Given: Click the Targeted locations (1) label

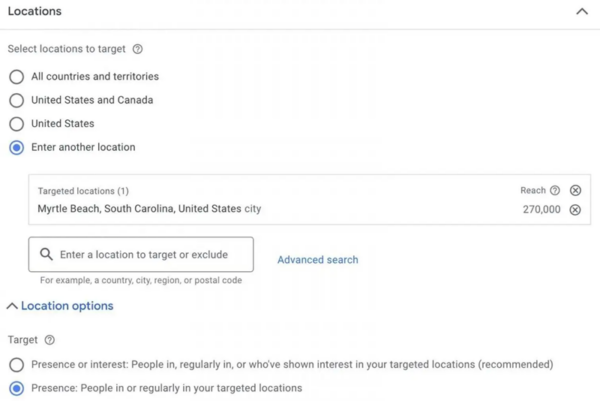Looking at the screenshot, I should pyautogui.click(x=83, y=191).
